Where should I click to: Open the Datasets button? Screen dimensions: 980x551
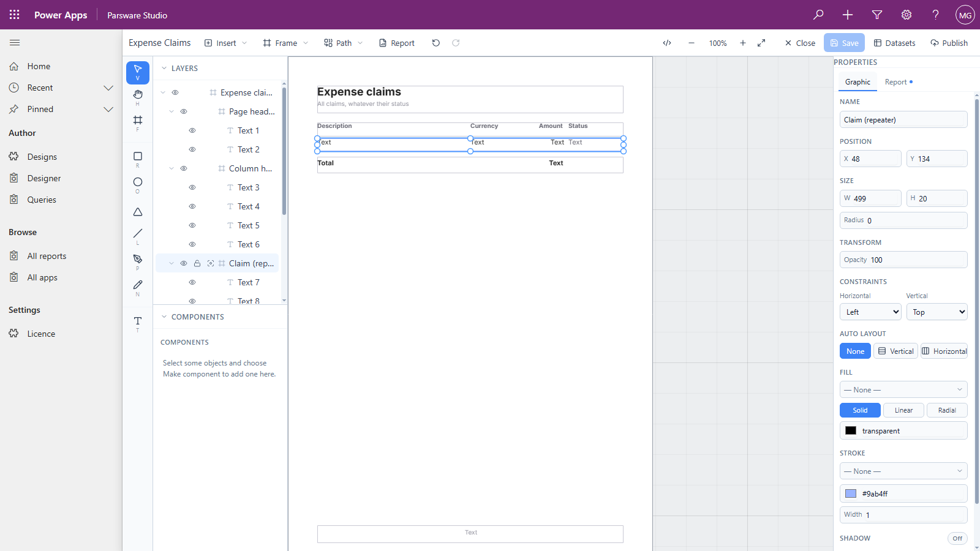pyautogui.click(x=894, y=43)
